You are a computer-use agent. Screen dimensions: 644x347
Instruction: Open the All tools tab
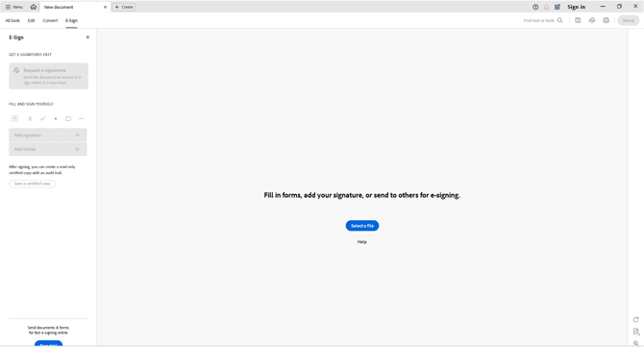tap(12, 20)
